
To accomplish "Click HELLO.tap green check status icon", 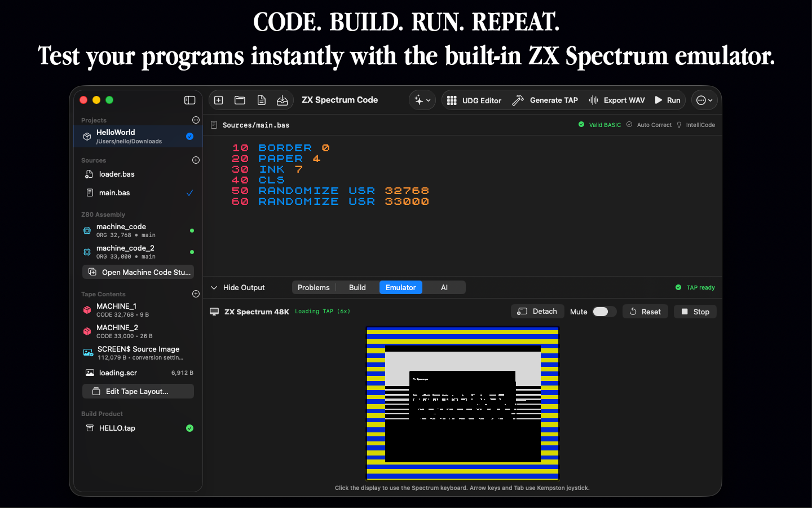I will 189,428.
